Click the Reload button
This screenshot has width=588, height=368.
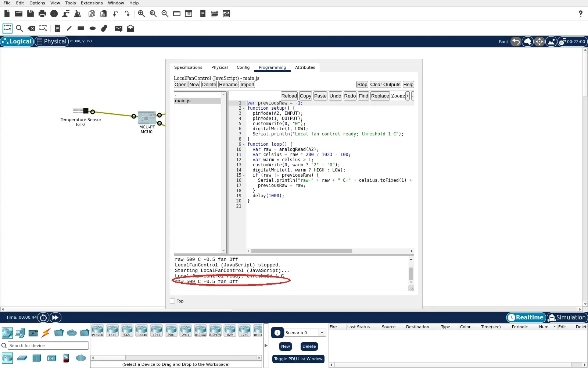[289, 96]
